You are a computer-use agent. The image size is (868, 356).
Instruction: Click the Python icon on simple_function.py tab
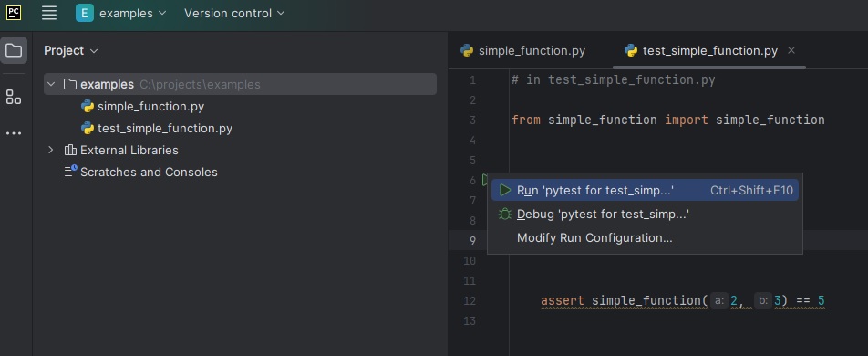pos(467,50)
